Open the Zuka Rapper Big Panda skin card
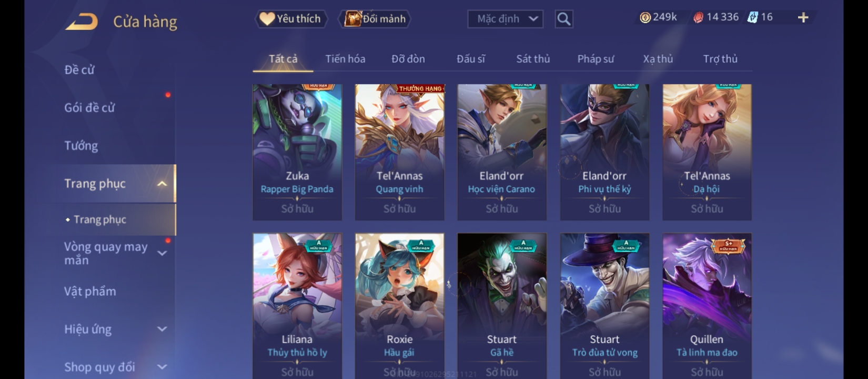The height and width of the screenshot is (379, 868). pos(297,152)
